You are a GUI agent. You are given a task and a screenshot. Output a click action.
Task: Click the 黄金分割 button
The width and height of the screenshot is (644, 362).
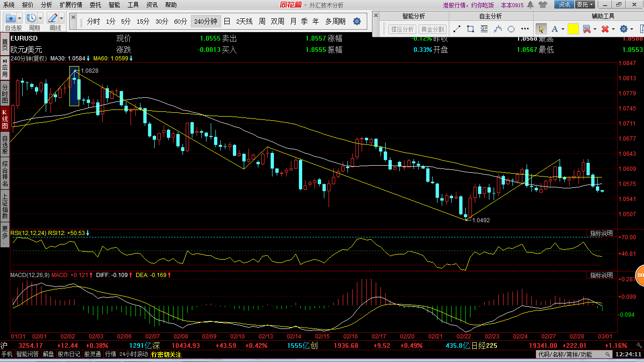(432, 29)
